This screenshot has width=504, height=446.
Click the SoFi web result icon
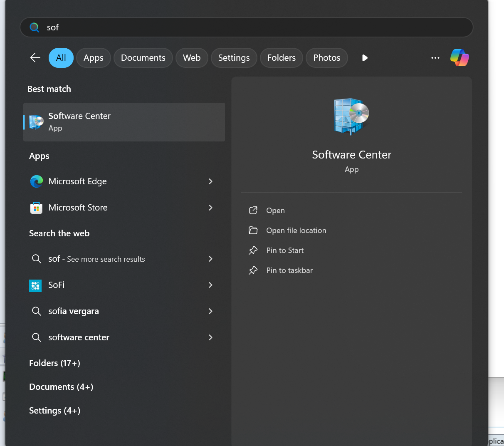coord(36,285)
